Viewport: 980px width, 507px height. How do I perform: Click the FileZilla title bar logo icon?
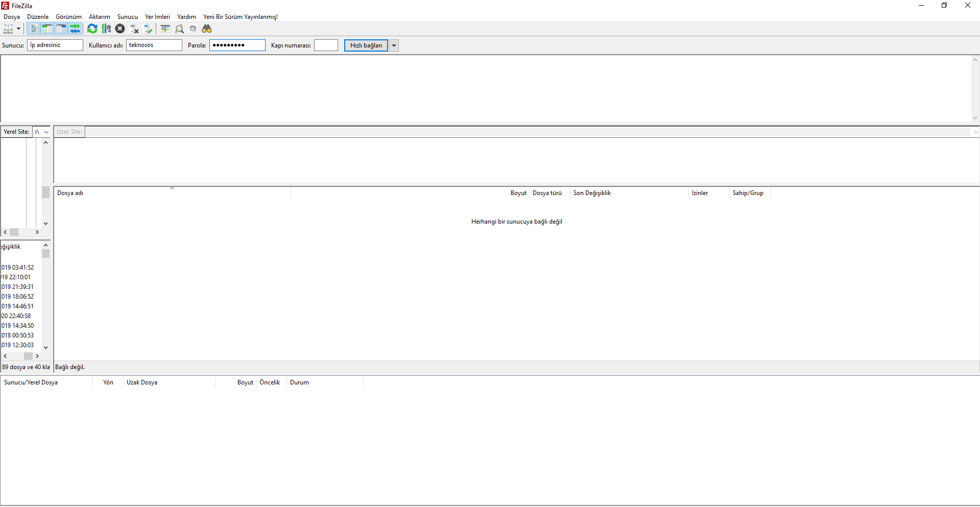coord(5,6)
